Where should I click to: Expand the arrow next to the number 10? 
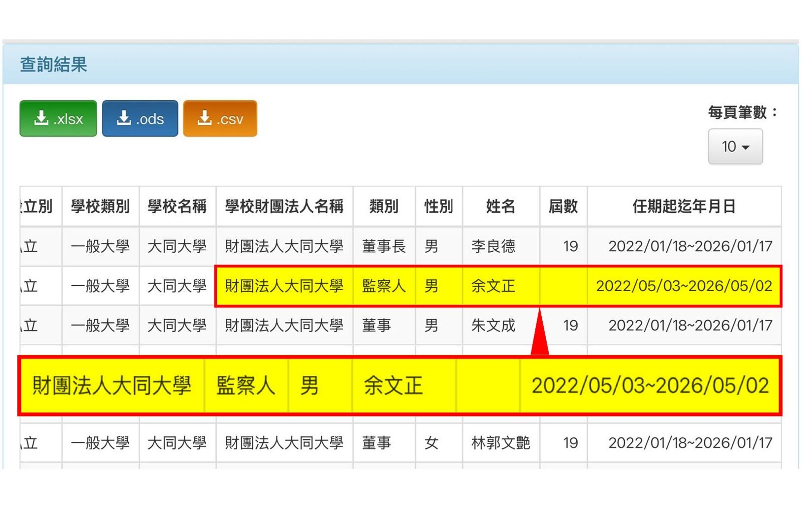click(746, 147)
